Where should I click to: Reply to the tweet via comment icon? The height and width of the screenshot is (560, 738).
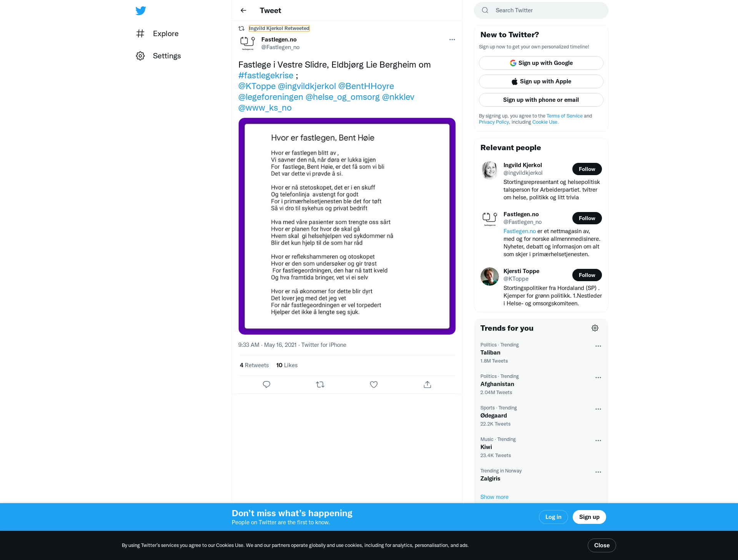tap(266, 384)
